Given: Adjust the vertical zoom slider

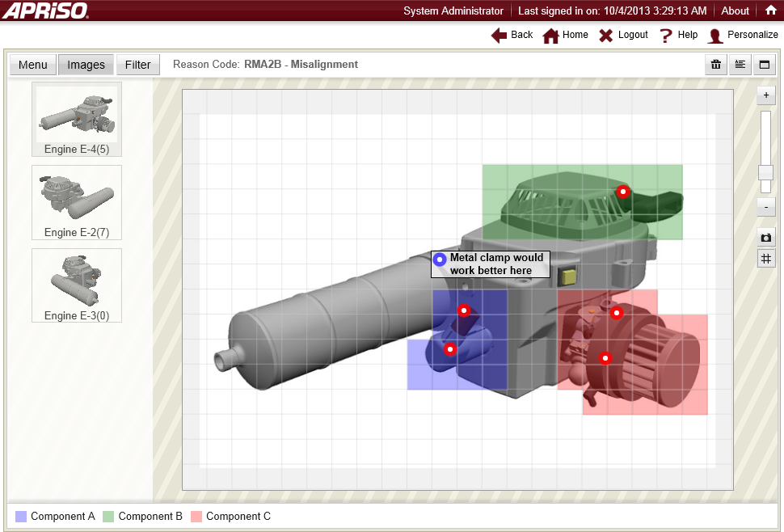Looking at the screenshot, I should tap(765, 172).
